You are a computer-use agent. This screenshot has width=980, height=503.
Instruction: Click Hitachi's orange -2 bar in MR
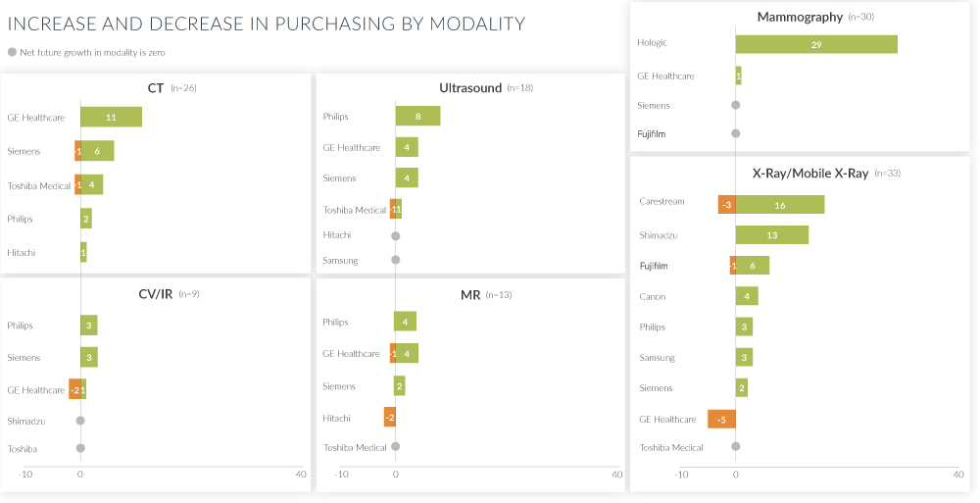pyautogui.click(x=390, y=417)
